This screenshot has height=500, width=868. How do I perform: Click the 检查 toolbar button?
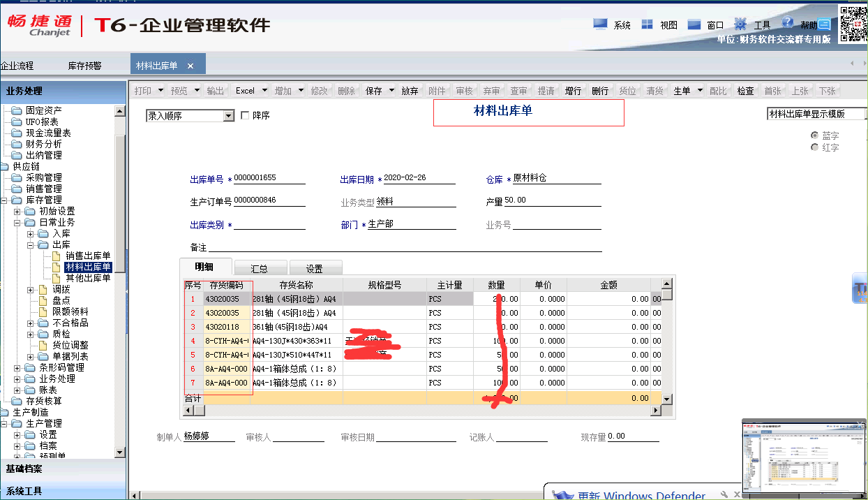point(745,91)
